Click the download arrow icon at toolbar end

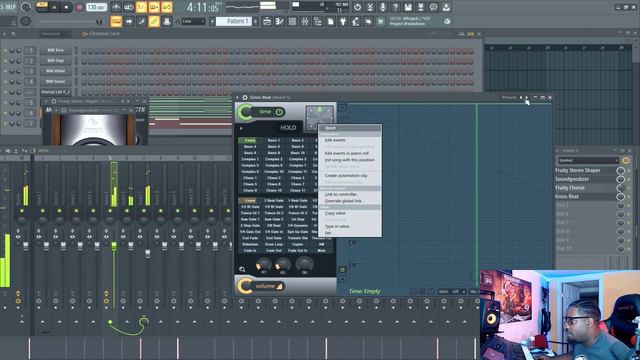click(x=446, y=7)
